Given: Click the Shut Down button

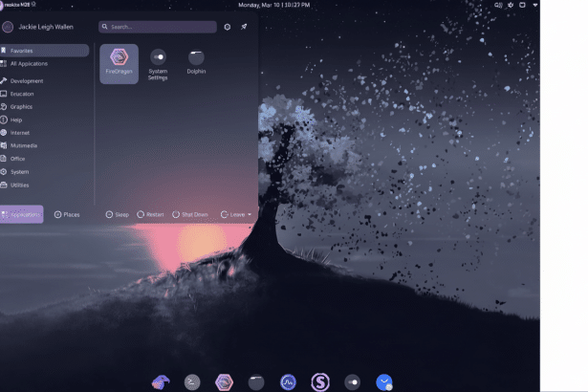Looking at the screenshot, I should point(190,214).
